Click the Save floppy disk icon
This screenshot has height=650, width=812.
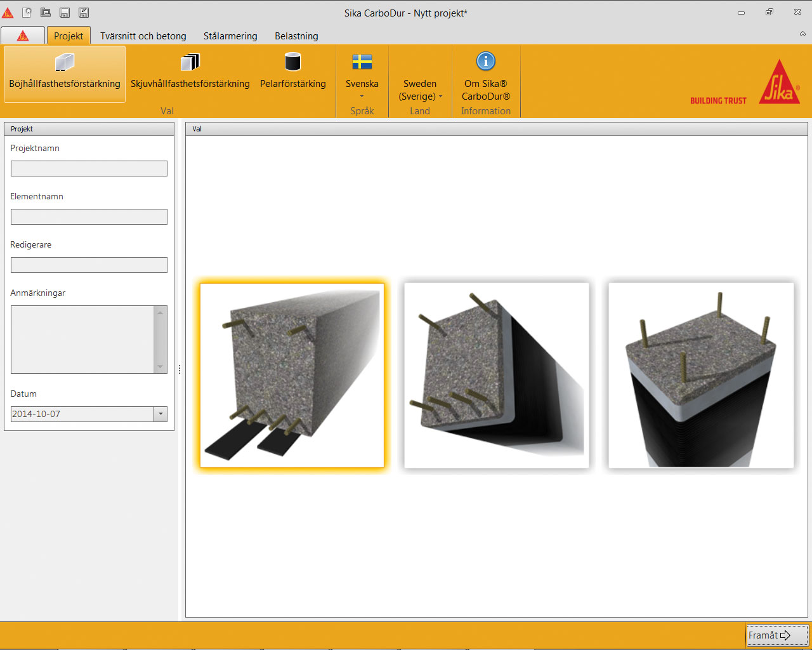[65, 13]
